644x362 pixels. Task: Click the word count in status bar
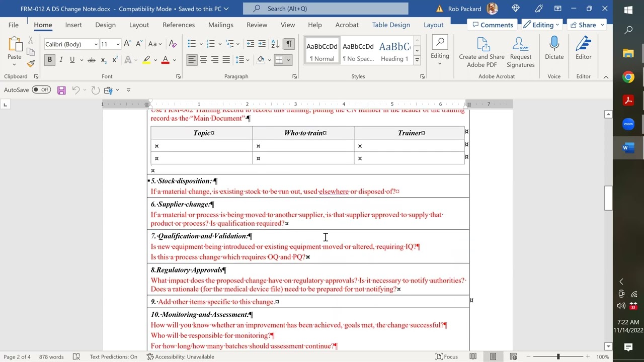click(x=51, y=356)
